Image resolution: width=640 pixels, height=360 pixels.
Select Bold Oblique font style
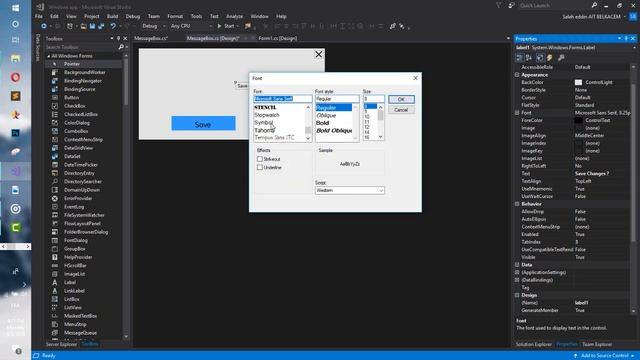click(334, 131)
